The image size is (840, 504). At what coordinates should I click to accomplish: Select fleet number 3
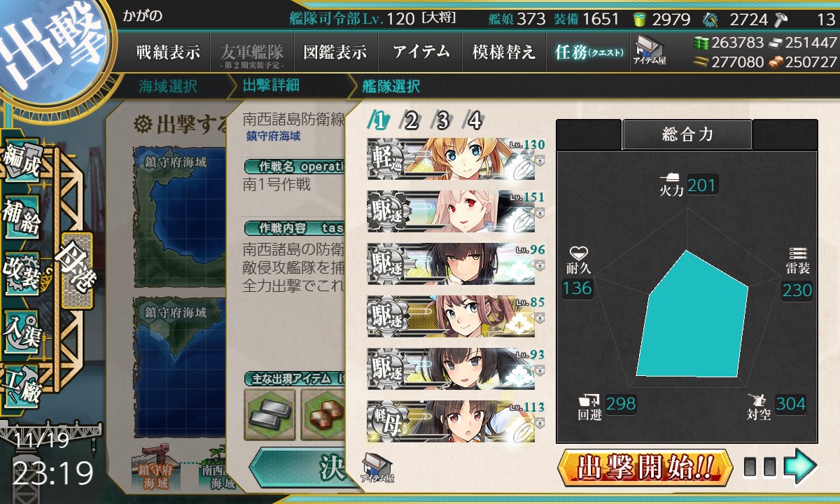442,121
